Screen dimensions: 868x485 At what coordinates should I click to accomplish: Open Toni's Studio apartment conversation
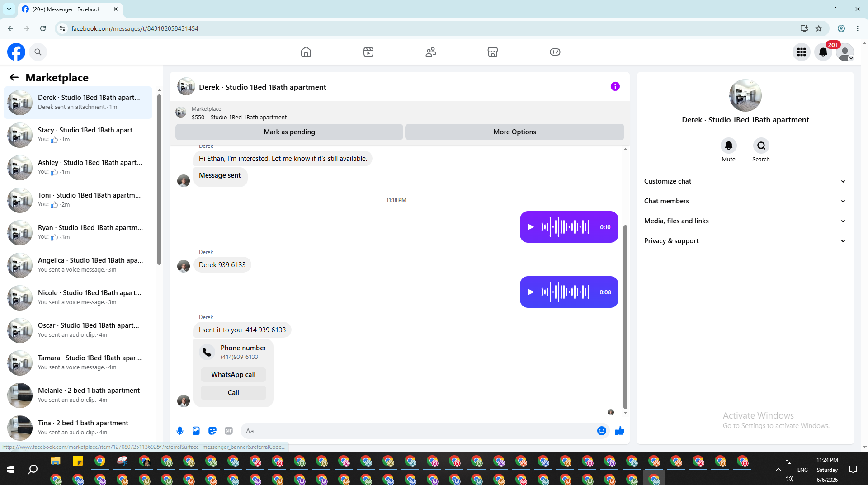(x=78, y=200)
